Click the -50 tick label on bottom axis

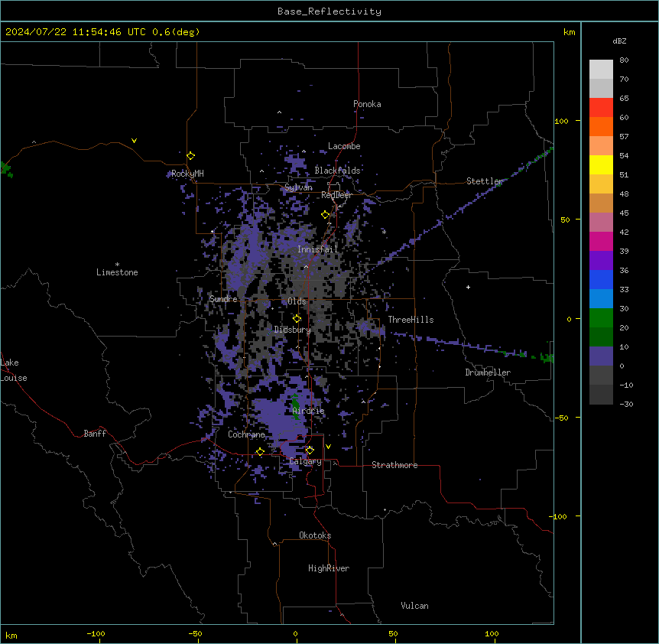pos(195,633)
